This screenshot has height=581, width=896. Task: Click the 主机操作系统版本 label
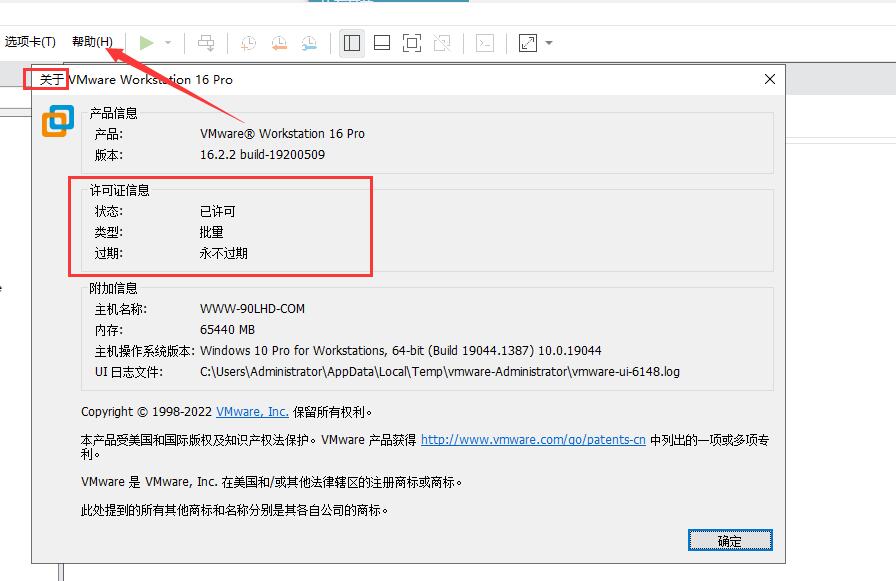click(x=145, y=351)
